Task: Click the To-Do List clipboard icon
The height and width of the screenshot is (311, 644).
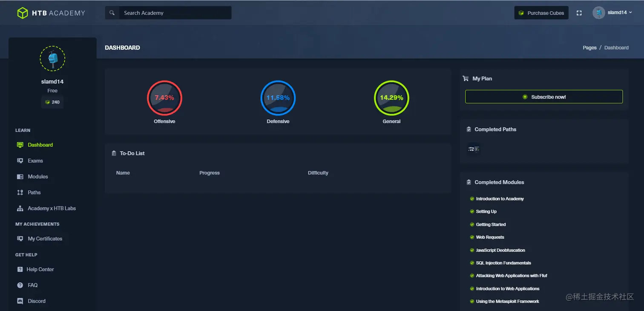Action: 114,153
